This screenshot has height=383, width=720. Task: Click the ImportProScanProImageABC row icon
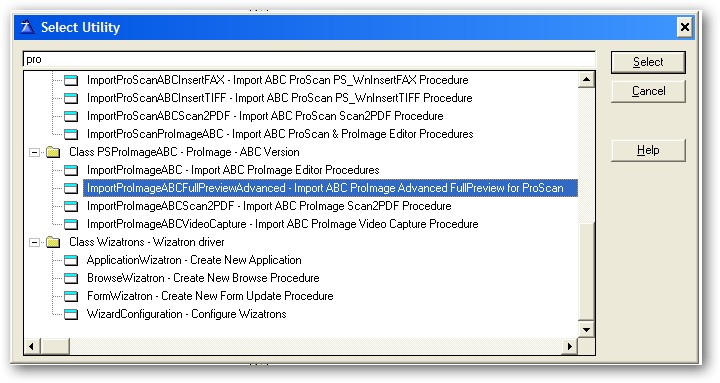[71, 134]
